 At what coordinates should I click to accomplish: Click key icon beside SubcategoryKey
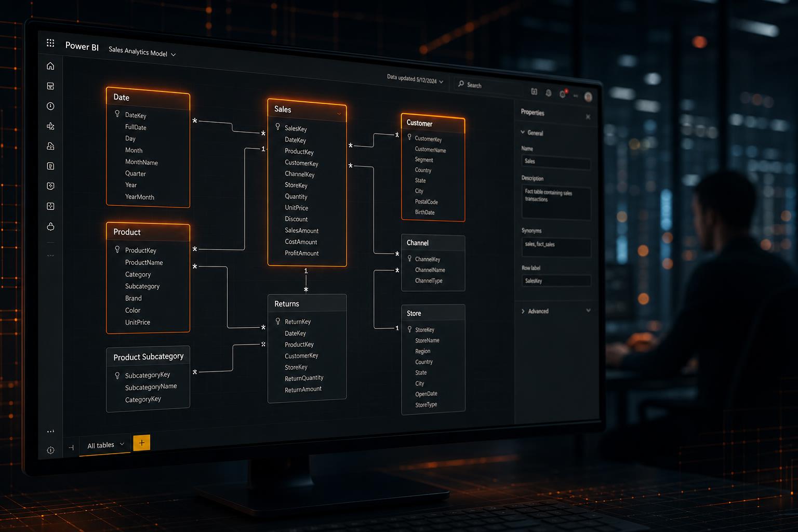[117, 375]
